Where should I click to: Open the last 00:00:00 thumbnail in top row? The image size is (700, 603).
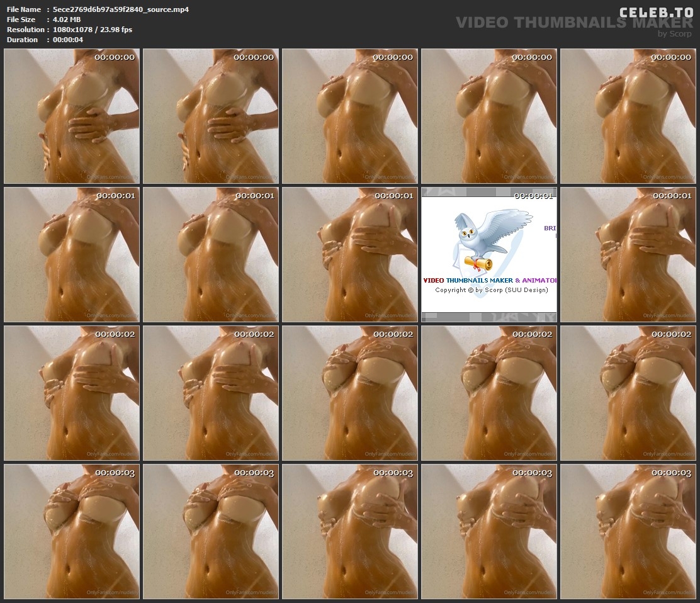tap(628, 116)
